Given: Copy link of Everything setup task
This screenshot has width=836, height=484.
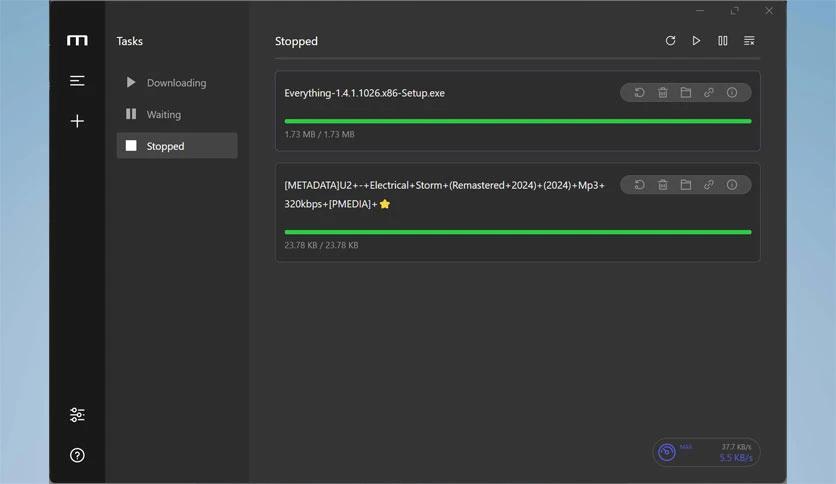Looking at the screenshot, I should click(x=709, y=93).
